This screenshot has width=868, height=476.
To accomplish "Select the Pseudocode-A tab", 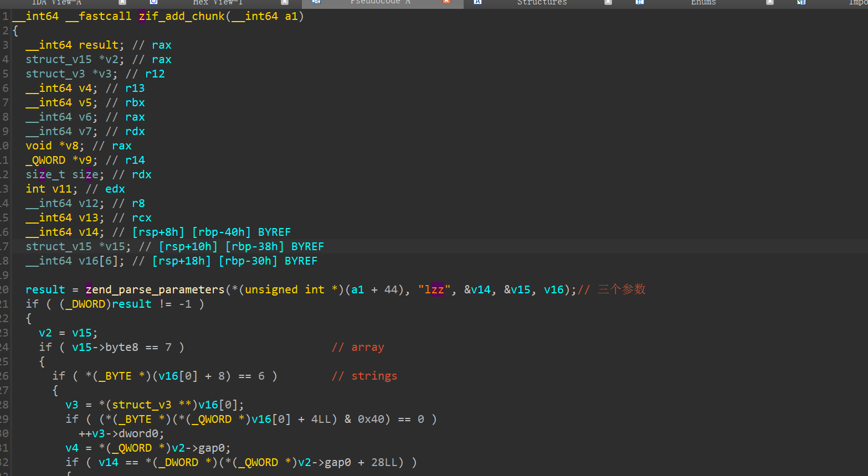I will (380, 2).
